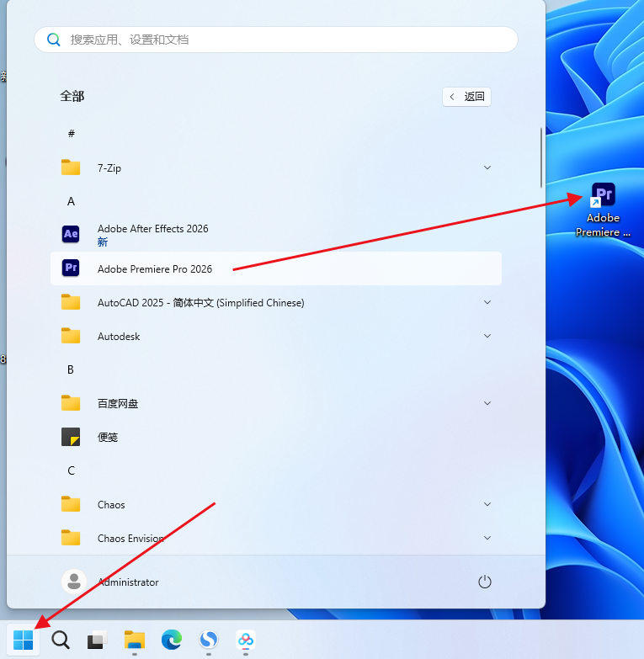Screen dimensions: 644x659
Task: Click the 7-Zip folder icon
Action: pyautogui.click(x=71, y=167)
